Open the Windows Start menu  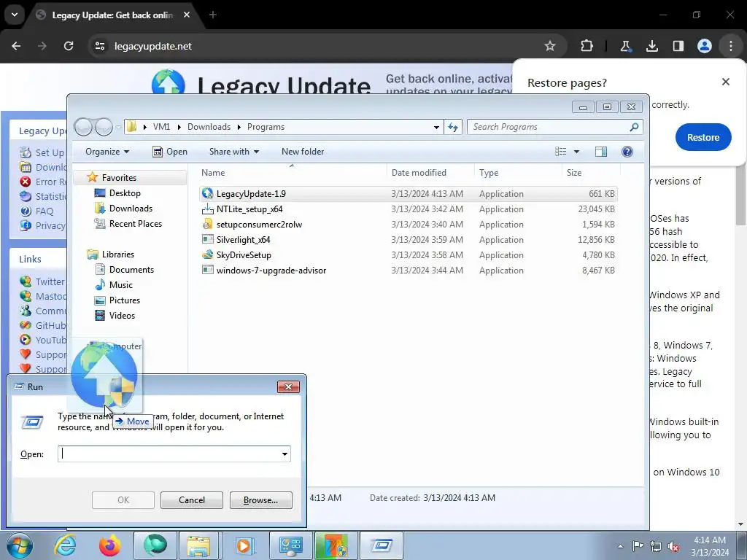20,545
